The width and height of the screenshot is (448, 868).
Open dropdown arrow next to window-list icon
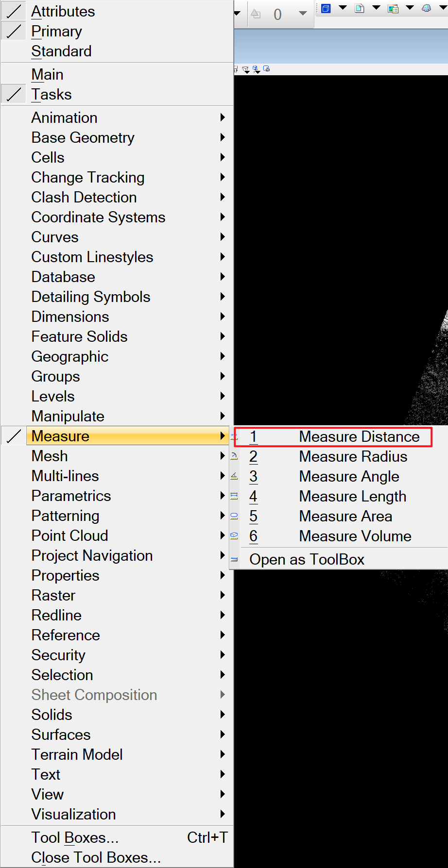click(x=410, y=8)
